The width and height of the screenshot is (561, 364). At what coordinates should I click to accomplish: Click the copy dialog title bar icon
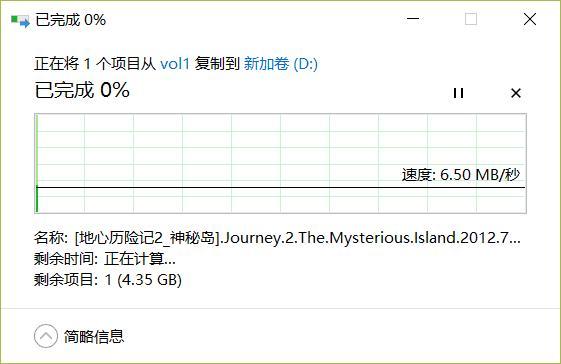click(20, 20)
